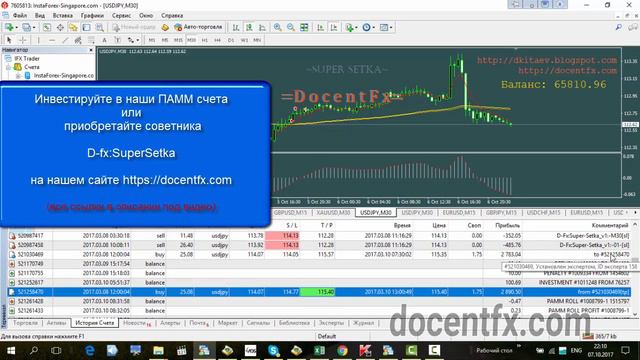Open the Файл menu
The image size is (640, 360).
20,16
